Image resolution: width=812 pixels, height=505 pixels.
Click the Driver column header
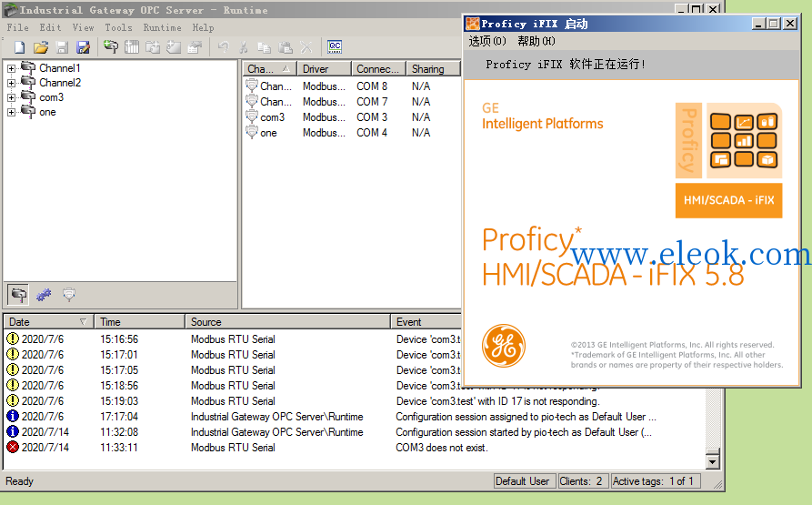click(x=325, y=69)
